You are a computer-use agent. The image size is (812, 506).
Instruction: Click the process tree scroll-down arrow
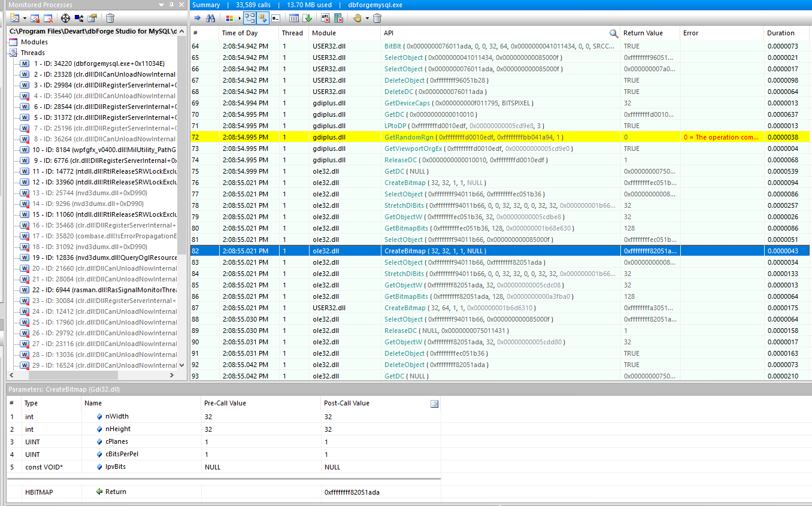coord(182,365)
